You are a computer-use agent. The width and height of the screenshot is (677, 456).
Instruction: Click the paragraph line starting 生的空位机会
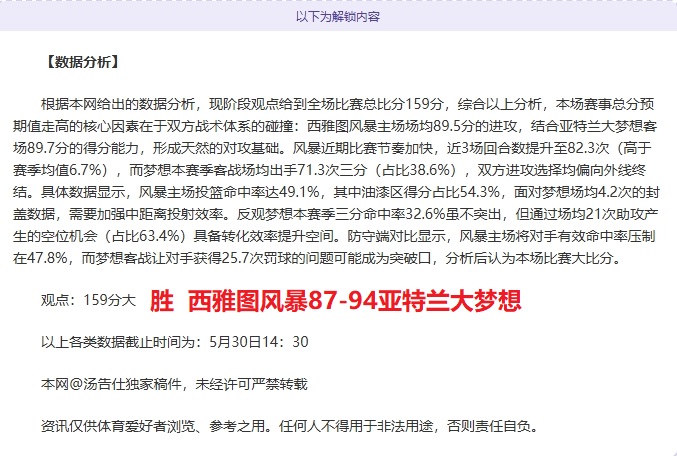pyautogui.click(x=334, y=236)
